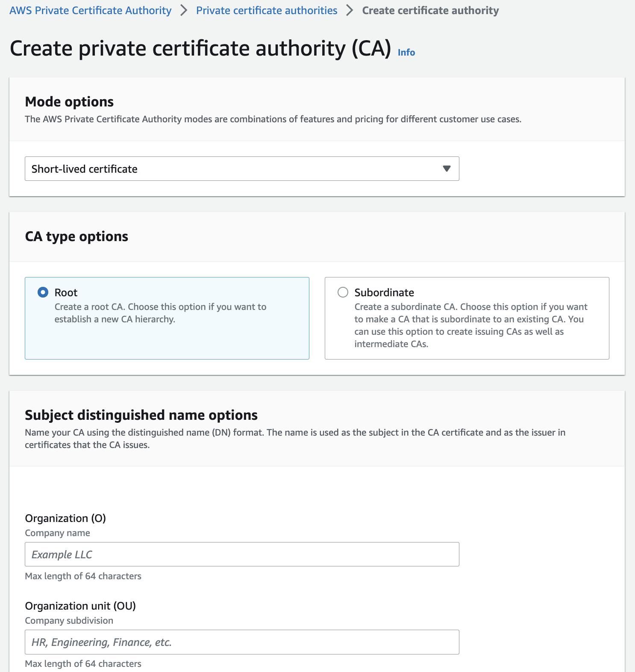Click the Organization (O) field label

pyautogui.click(x=65, y=518)
